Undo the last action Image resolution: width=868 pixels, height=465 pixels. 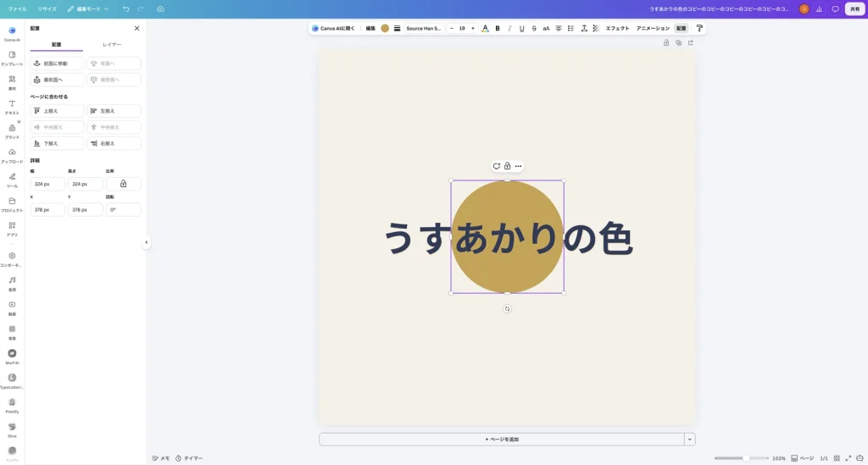(126, 8)
